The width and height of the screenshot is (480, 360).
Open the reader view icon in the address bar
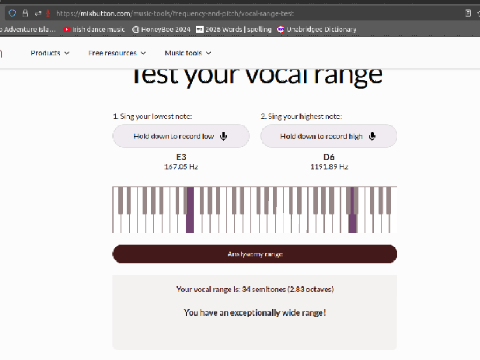click(x=468, y=13)
